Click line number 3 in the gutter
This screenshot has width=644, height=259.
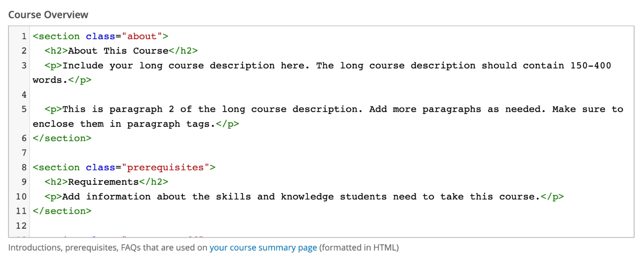24,66
